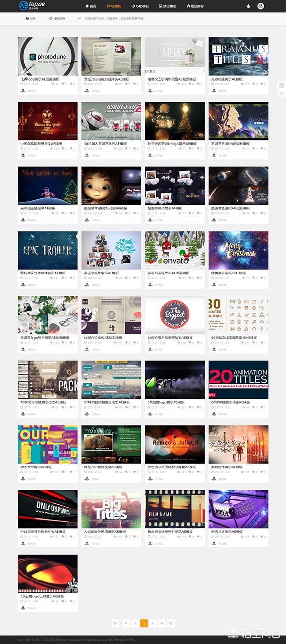Open the 首页 home nav item

coord(91,6)
